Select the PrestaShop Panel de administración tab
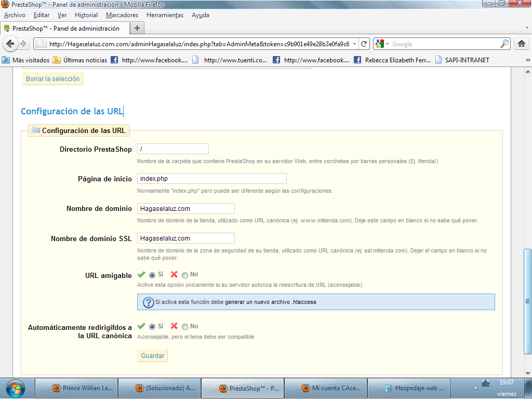532x399 pixels. pos(65,28)
